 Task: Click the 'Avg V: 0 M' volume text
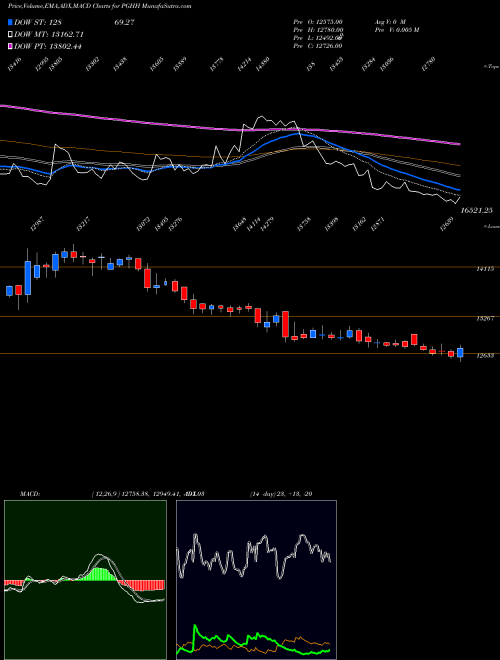pos(390,22)
